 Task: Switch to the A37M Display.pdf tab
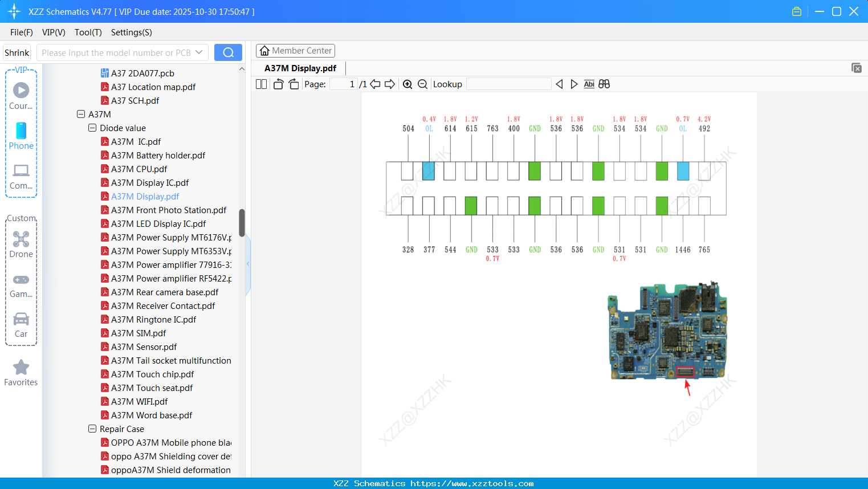tap(300, 68)
